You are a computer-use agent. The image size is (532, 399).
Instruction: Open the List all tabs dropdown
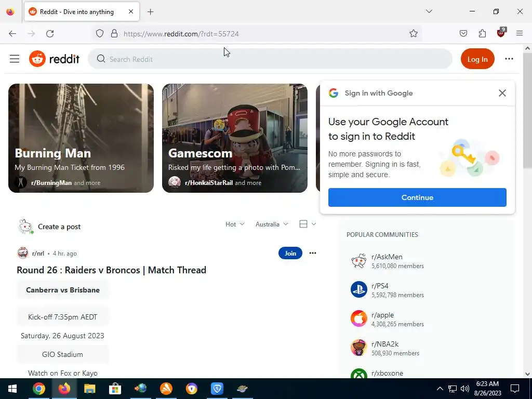pyautogui.click(x=429, y=11)
